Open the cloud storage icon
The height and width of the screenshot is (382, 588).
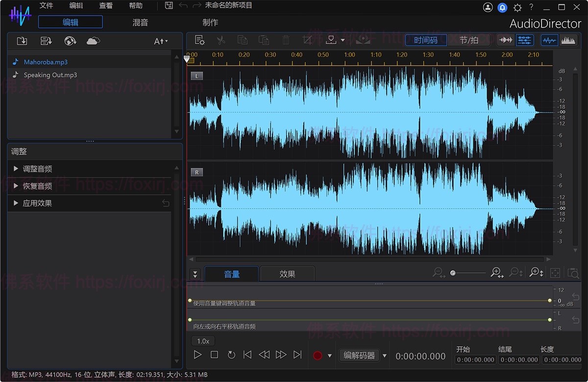(x=94, y=41)
